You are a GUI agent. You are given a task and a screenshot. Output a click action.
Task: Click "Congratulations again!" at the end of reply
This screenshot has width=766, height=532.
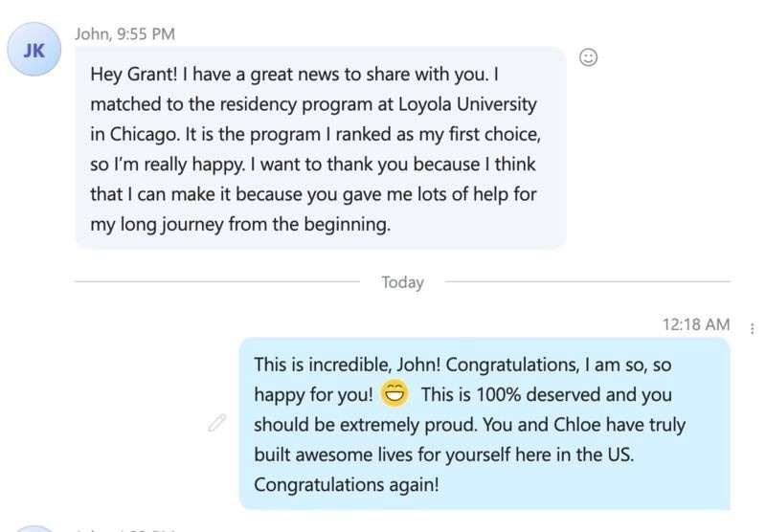click(x=347, y=483)
